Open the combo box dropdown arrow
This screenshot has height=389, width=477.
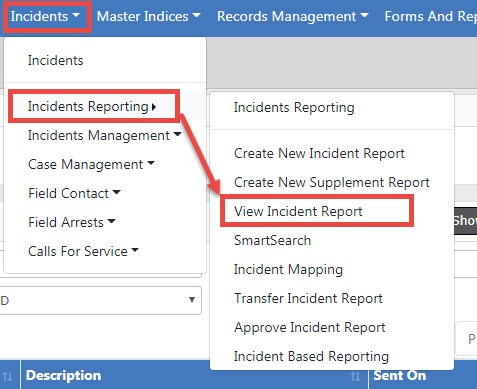192,300
